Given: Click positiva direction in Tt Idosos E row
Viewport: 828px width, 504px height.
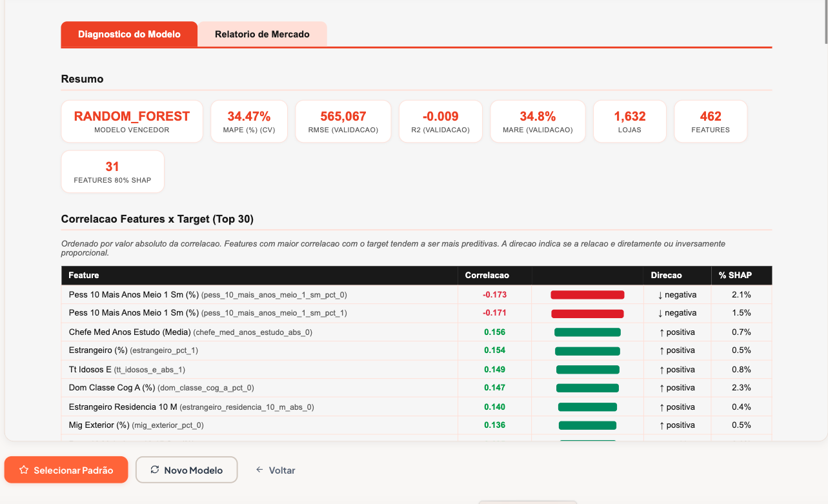Looking at the screenshot, I should tap(677, 370).
